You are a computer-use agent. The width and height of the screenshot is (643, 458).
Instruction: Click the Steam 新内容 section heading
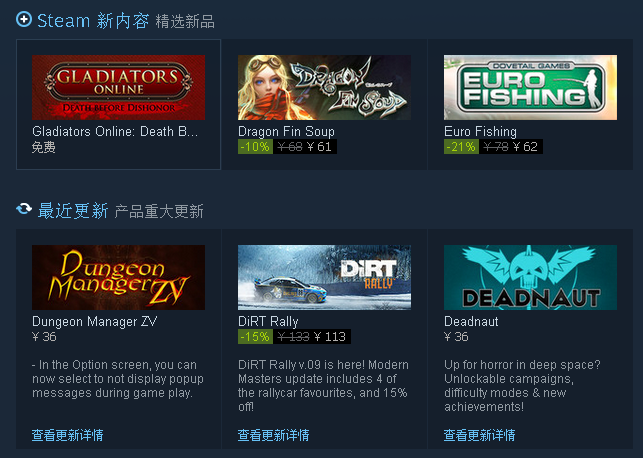click(x=93, y=21)
